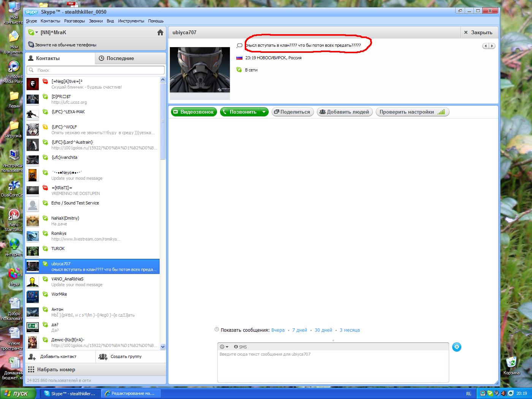Click the Russia flag icon

click(x=239, y=58)
